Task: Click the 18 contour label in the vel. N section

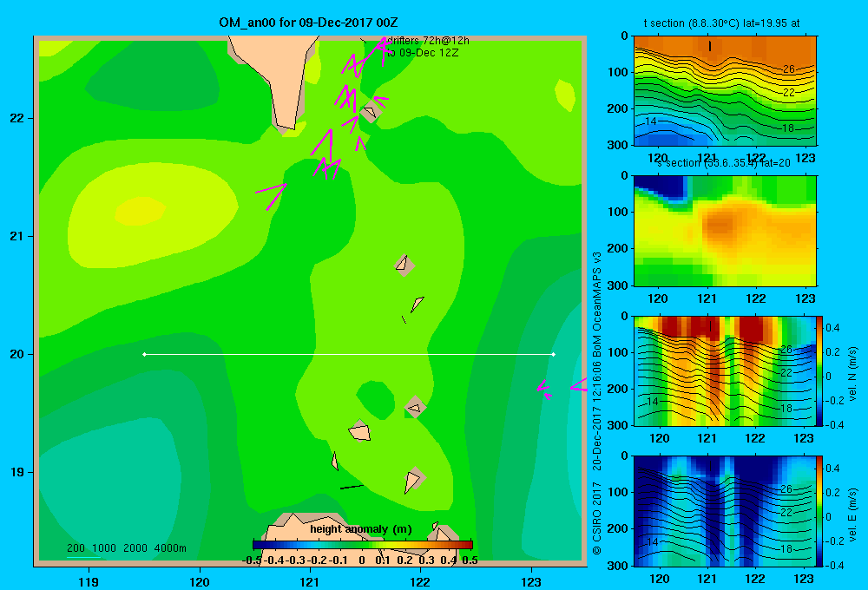Action: pos(786,409)
